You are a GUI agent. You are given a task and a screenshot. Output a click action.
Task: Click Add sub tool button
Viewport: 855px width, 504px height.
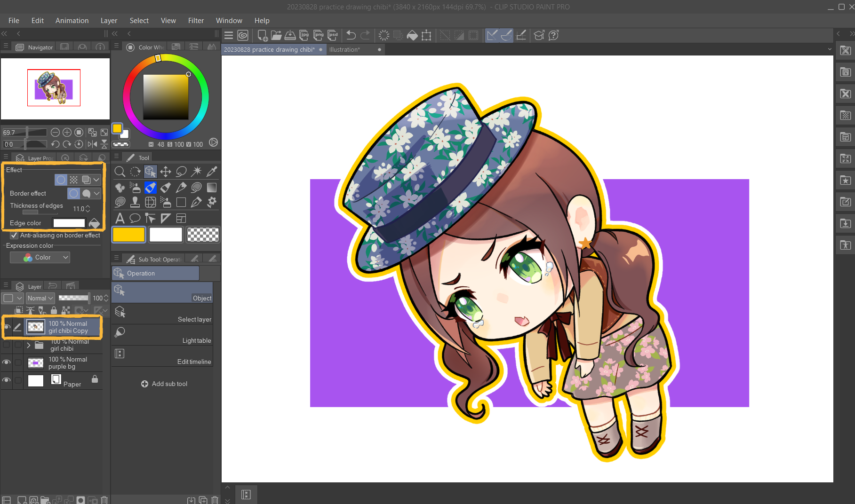(164, 384)
